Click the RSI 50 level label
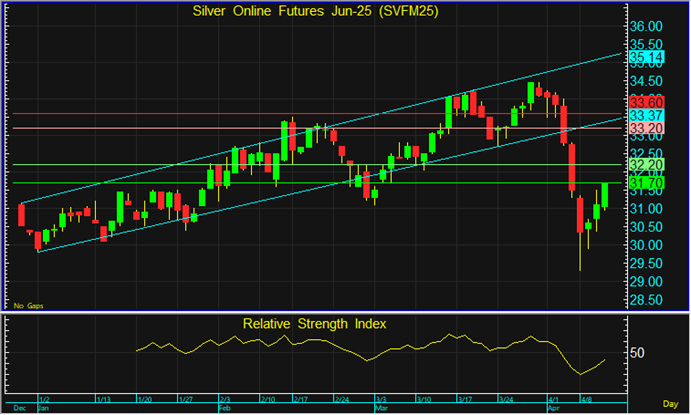 (637, 353)
